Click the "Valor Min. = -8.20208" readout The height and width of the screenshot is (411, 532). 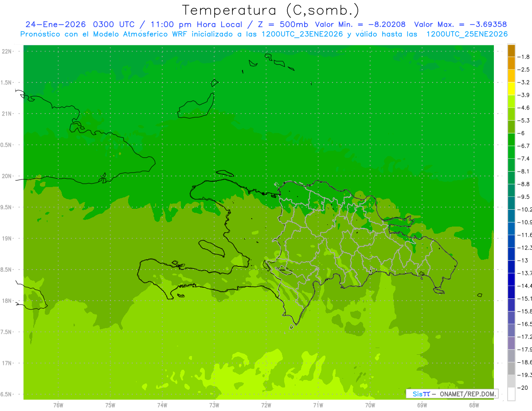tap(360, 24)
